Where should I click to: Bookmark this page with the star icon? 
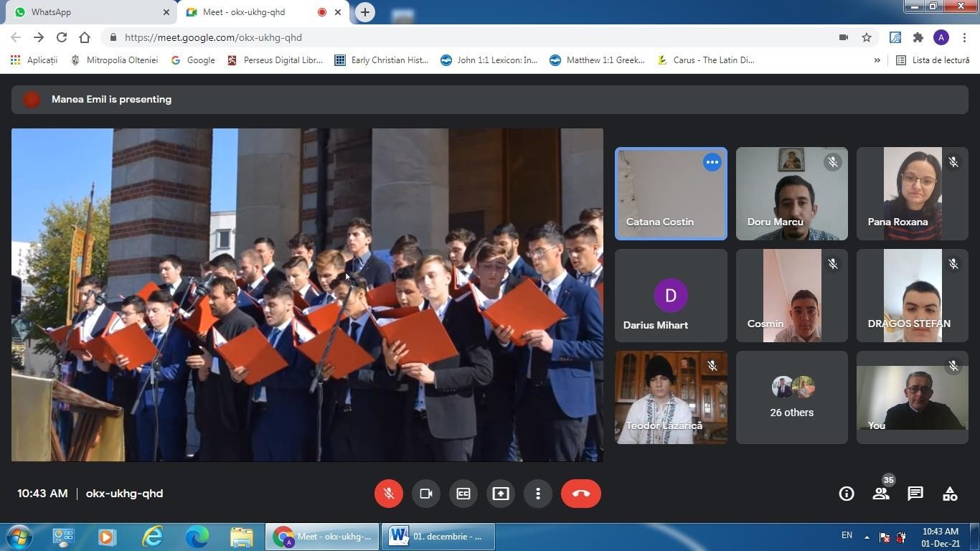pos(867,37)
